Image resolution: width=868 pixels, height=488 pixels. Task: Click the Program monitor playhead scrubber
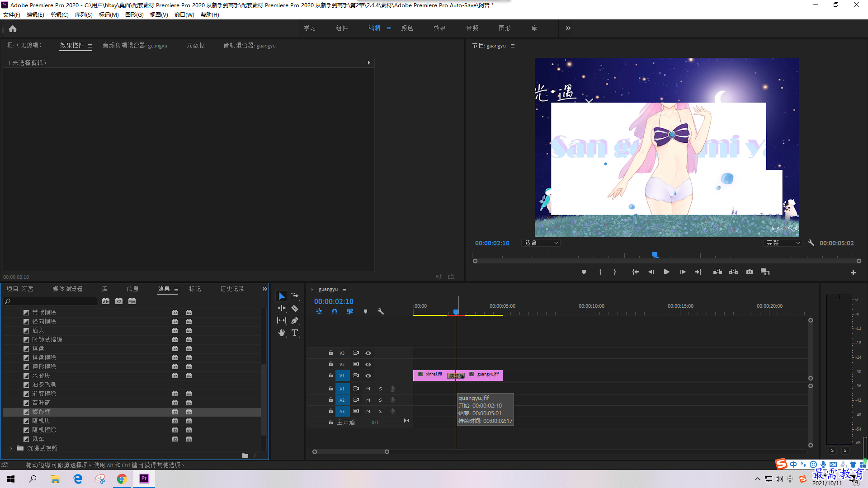pyautogui.click(x=656, y=255)
